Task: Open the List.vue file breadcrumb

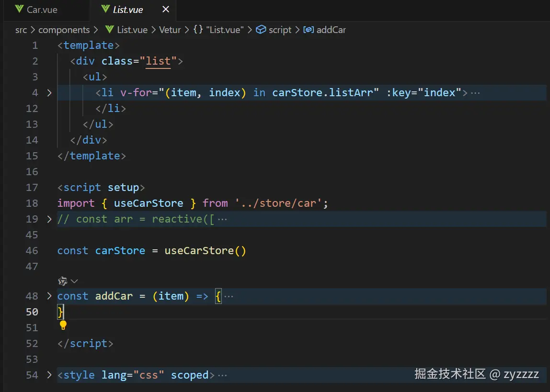Action: pyautogui.click(x=132, y=30)
